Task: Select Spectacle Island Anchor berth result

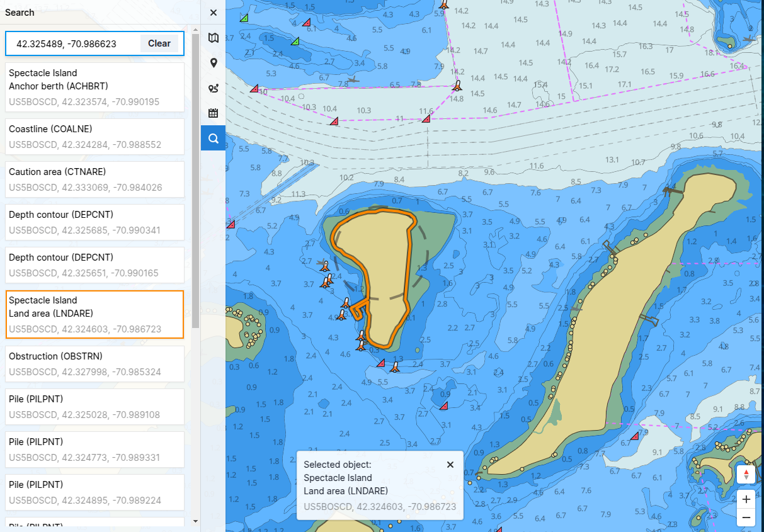Action: click(x=94, y=87)
